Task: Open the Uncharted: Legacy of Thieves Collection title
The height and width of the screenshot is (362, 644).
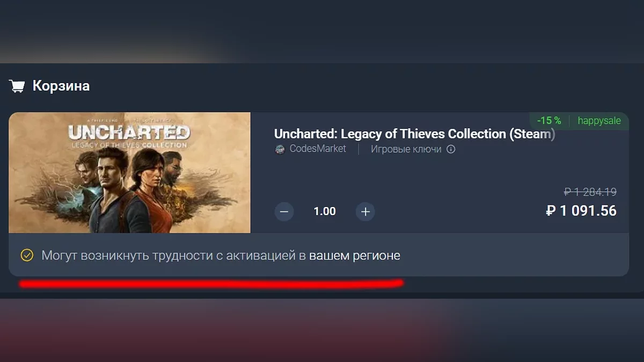Action: (414, 134)
